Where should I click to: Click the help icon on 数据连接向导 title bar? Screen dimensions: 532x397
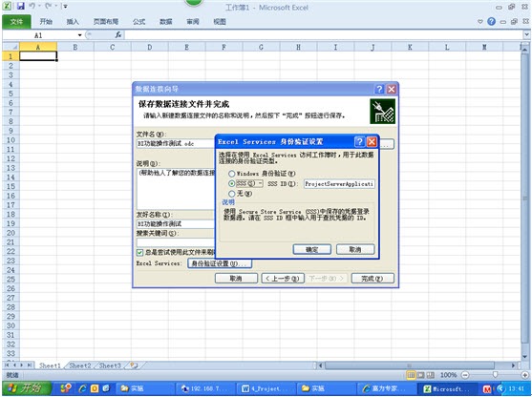pos(379,89)
